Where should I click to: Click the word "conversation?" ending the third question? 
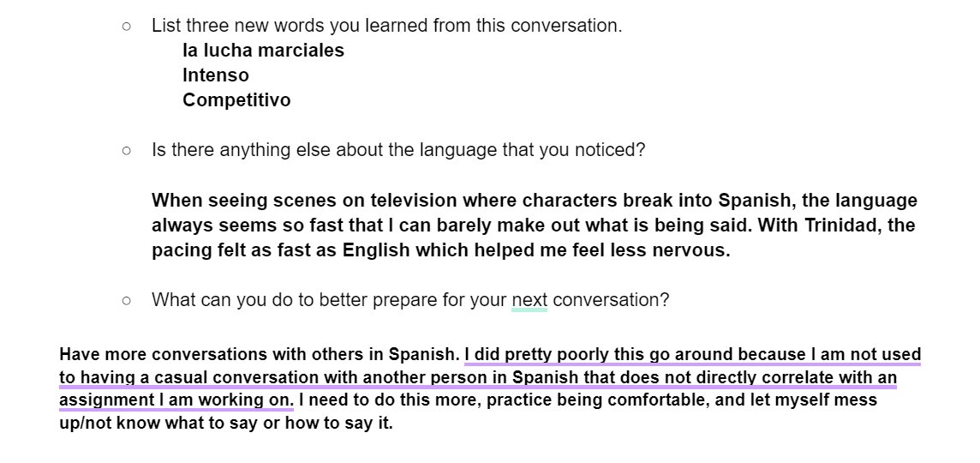(x=611, y=301)
